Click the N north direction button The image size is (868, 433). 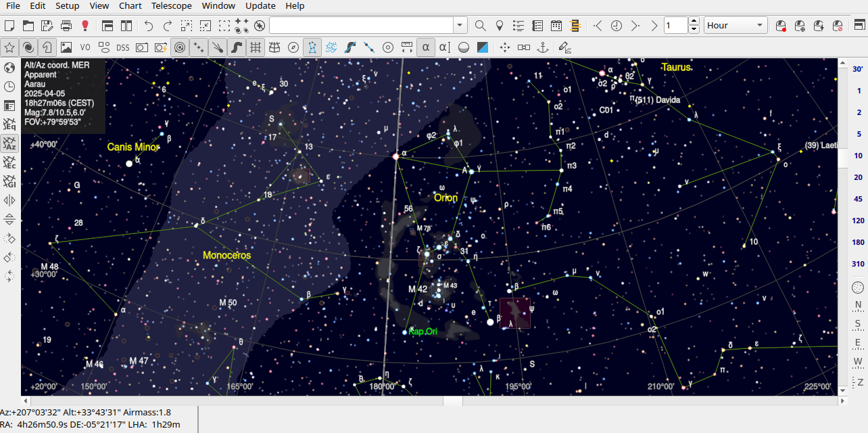pos(858,304)
